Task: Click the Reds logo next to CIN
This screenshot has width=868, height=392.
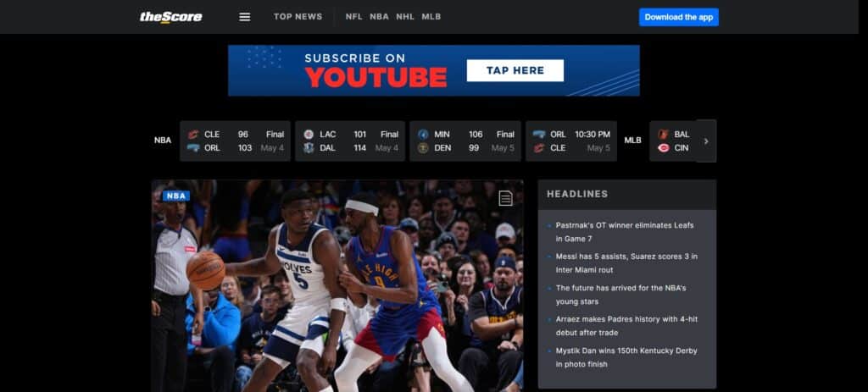Action: tap(663, 148)
